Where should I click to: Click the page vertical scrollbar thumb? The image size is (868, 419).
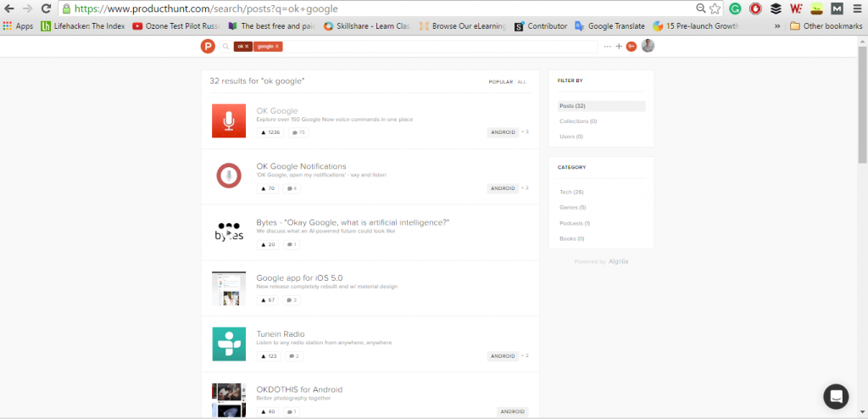[862, 105]
